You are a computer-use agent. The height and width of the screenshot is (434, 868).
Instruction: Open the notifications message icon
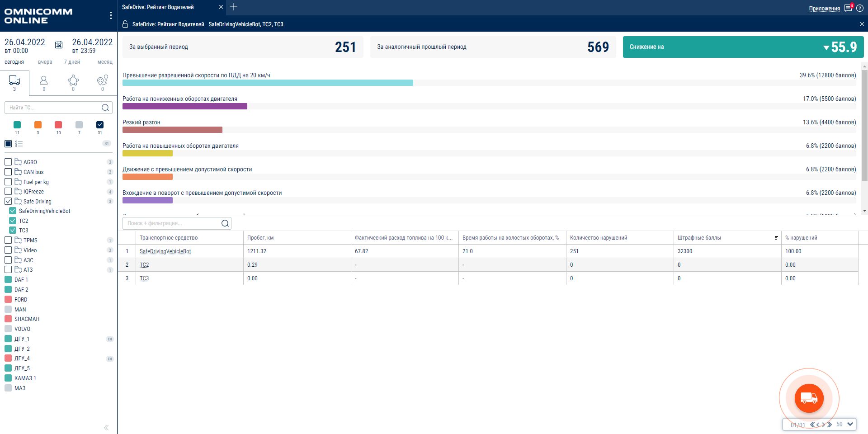(x=848, y=8)
